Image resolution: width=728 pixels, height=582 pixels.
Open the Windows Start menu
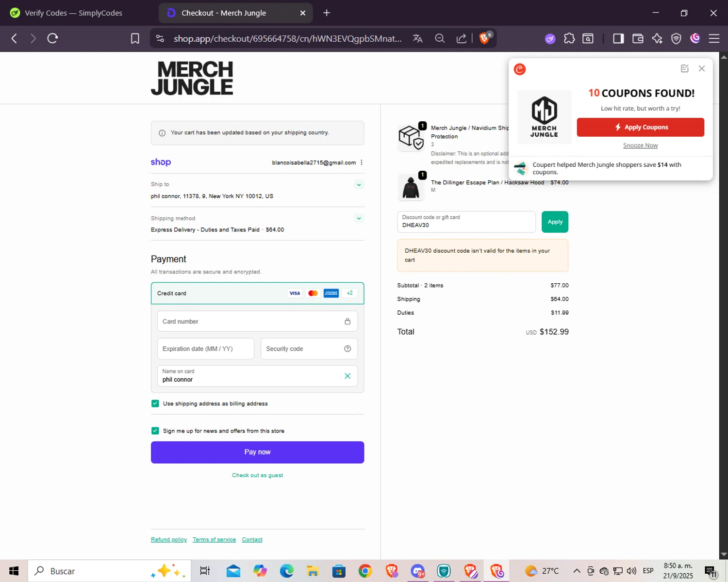pos(14,571)
